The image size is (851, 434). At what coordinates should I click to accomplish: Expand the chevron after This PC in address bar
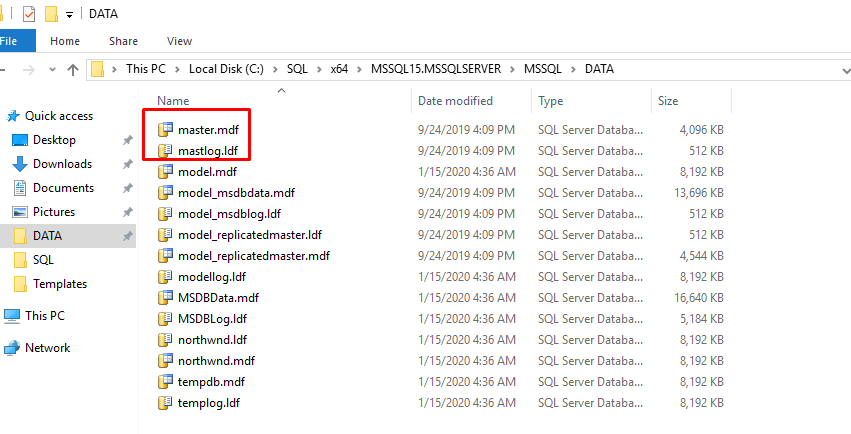coord(178,70)
